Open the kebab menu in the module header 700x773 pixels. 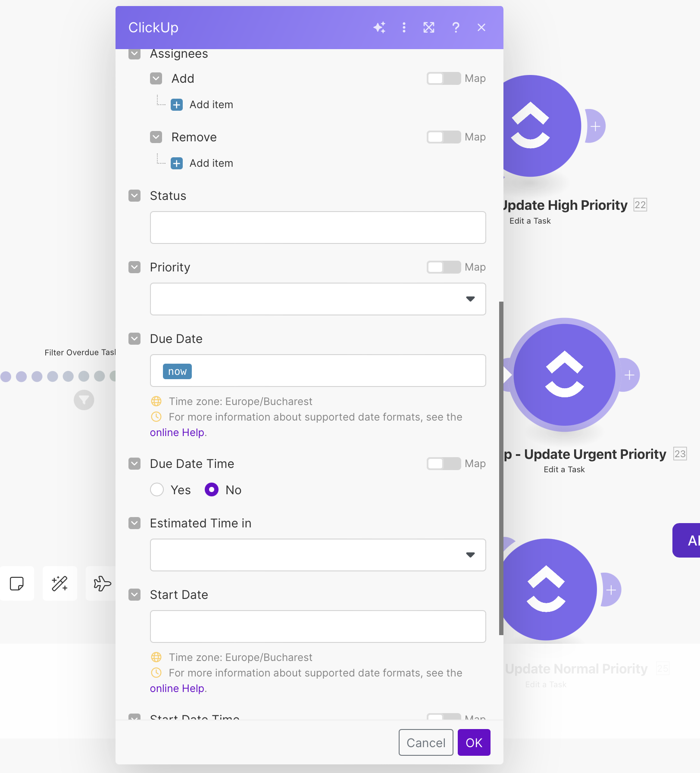coord(404,27)
